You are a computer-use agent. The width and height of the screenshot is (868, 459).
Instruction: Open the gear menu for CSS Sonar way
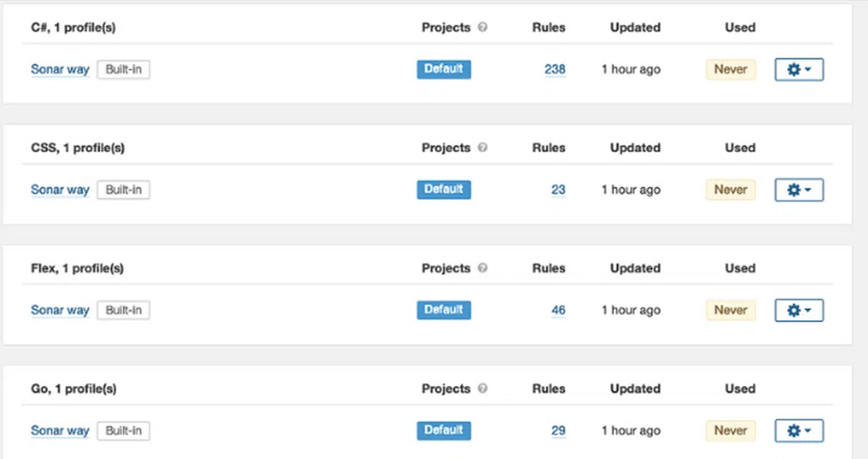pos(798,190)
